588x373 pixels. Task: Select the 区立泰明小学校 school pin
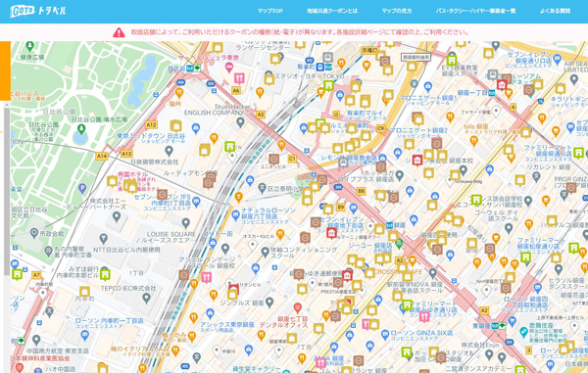pyautogui.click(x=262, y=188)
